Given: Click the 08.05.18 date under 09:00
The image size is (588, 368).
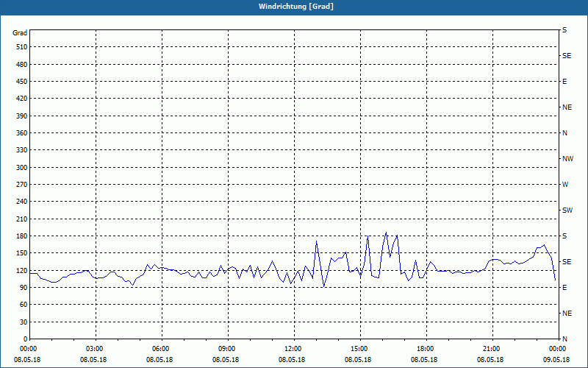Looking at the screenshot, I should coord(226,360).
